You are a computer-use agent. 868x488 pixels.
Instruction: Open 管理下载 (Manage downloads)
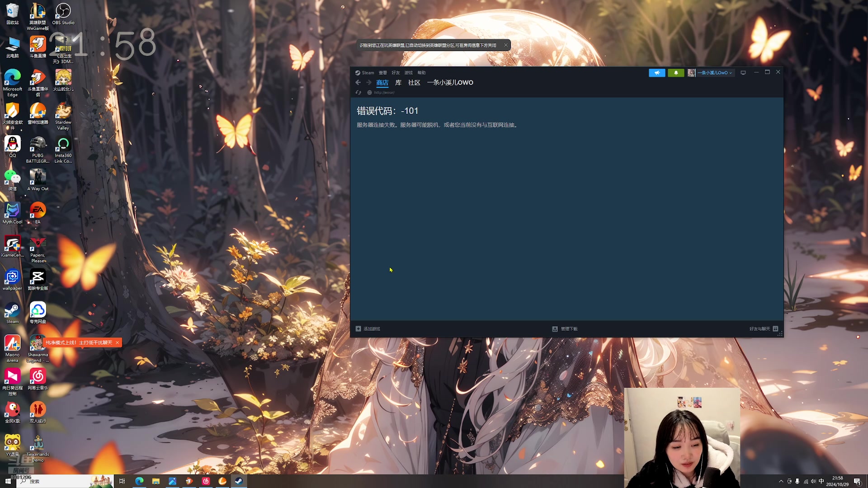coord(565,329)
